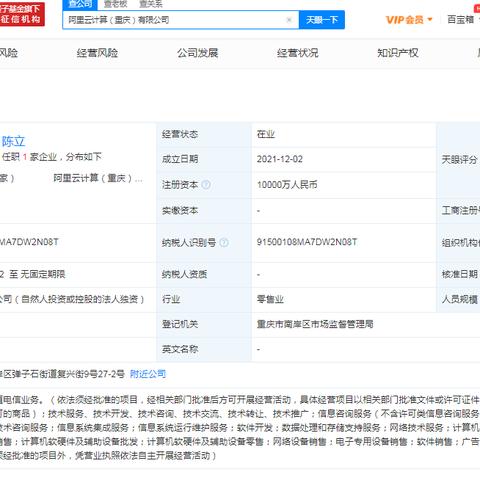Open the 百宝箱 menu
The image size is (480, 480).
point(461,20)
